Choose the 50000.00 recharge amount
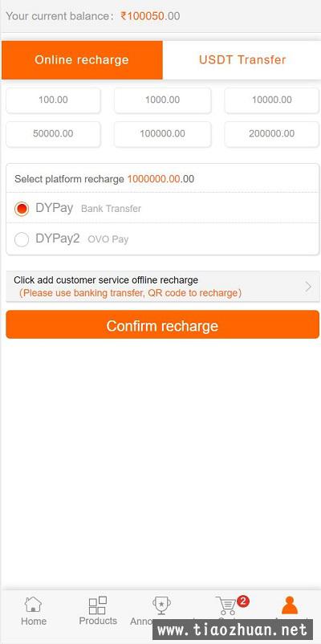Image resolution: width=321 pixels, height=644 pixels. click(53, 133)
